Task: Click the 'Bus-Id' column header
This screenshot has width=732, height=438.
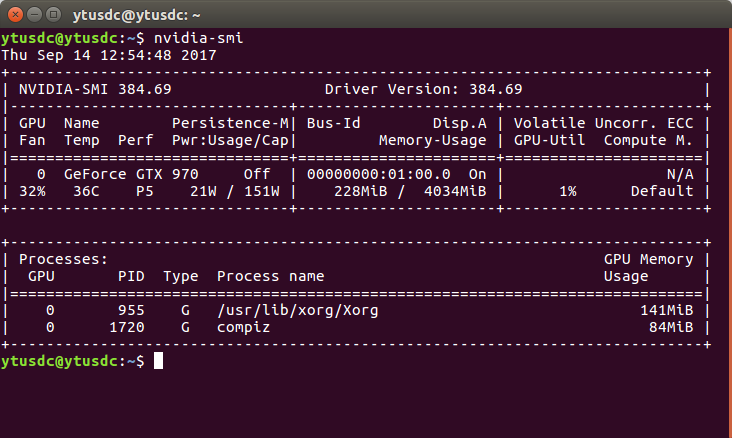Action: pos(333,123)
